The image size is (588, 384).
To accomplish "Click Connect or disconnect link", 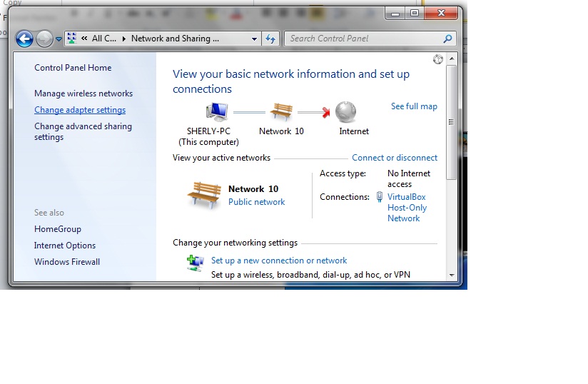I will click(395, 158).
